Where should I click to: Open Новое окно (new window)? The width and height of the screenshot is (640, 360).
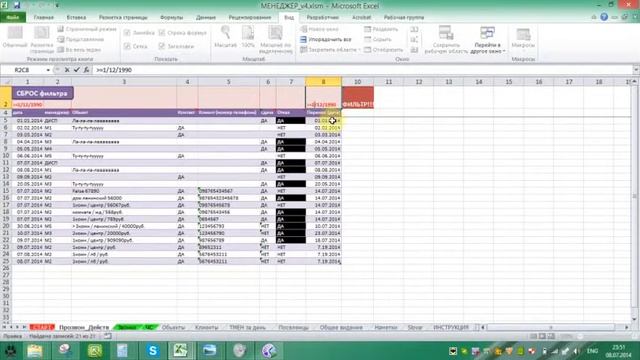(320, 29)
